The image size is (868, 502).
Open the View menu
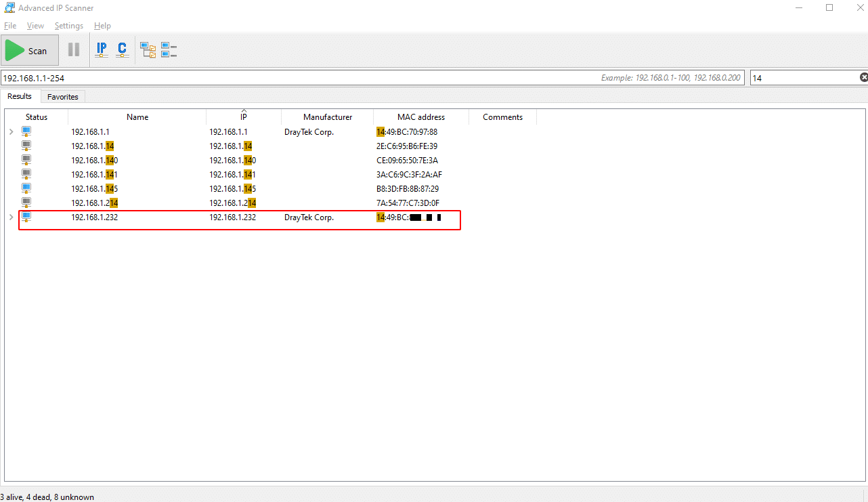pyautogui.click(x=35, y=26)
